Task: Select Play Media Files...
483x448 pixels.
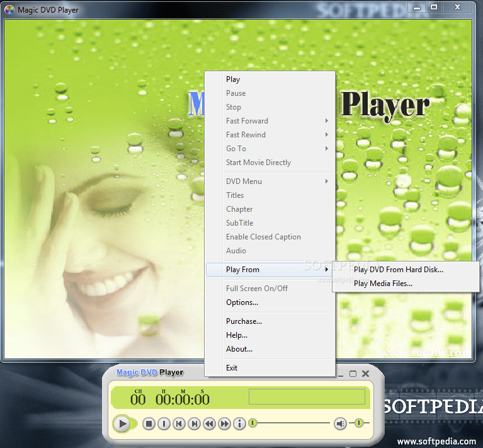Action: pyautogui.click(x=406, y=284)
